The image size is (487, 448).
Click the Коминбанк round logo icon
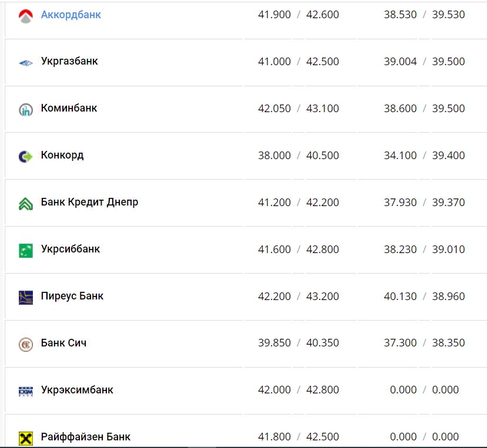click(26, 109)
